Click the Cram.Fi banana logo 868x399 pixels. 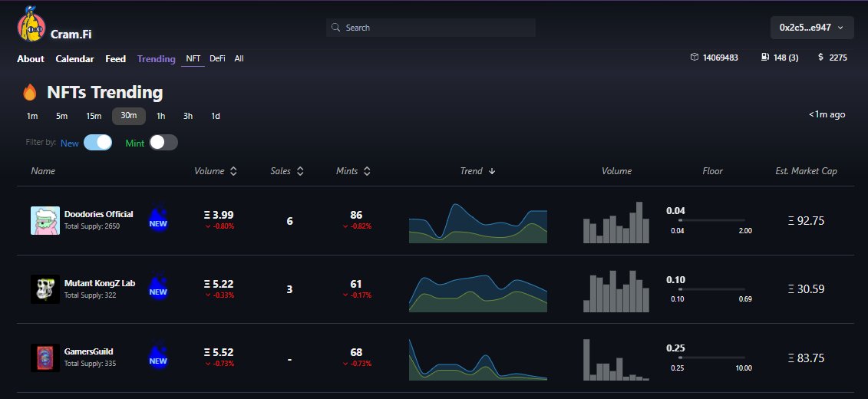[31, 25]
